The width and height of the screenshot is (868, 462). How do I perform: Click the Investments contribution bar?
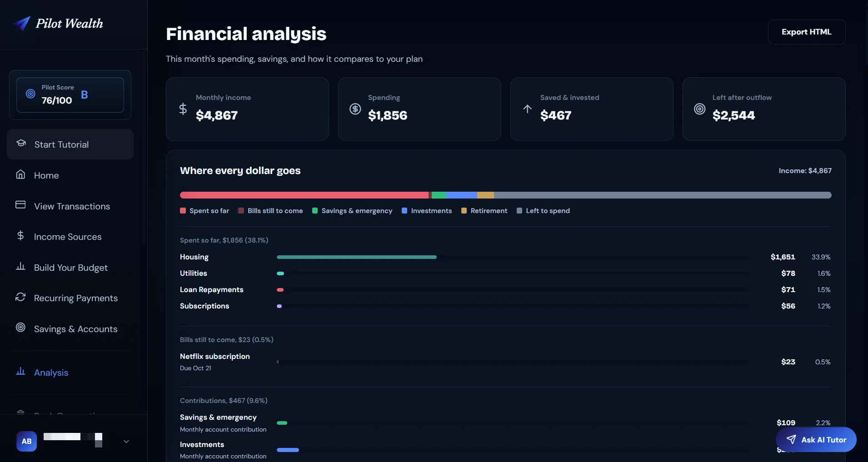click(288, 450)
